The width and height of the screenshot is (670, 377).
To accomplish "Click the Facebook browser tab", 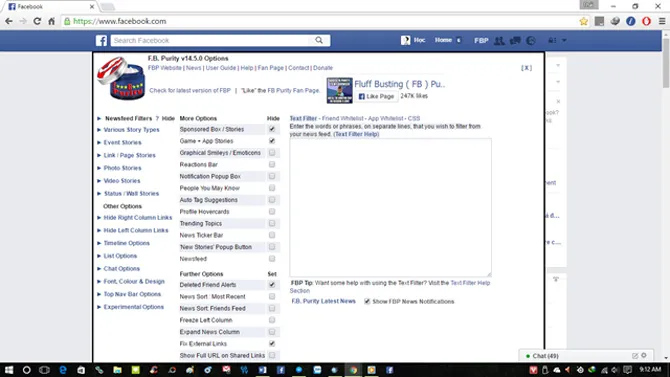I will [50, 7].
